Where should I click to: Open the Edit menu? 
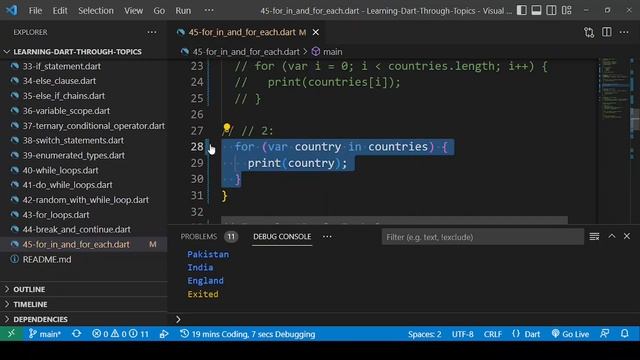[60, 11]
